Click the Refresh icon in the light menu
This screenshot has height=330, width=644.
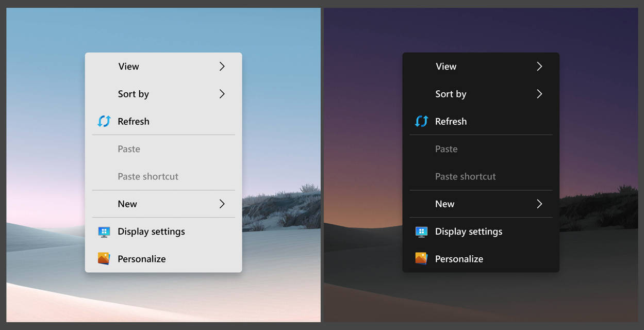pyautogui.click(x=104, y=121)
